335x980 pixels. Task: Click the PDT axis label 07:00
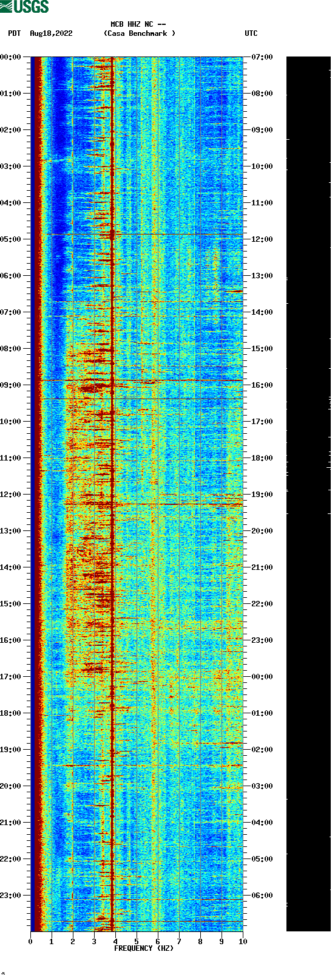11,312
